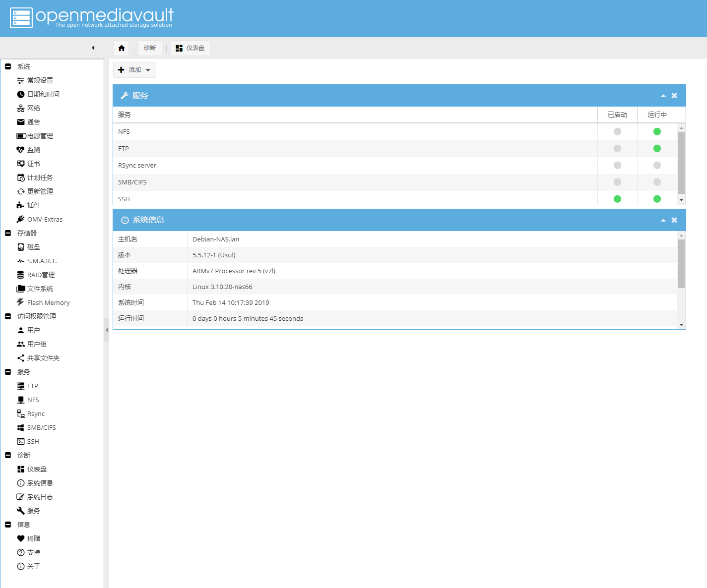
Task: Click the Linux 3.10.20-nas66 kernel value
Action: 222,287
